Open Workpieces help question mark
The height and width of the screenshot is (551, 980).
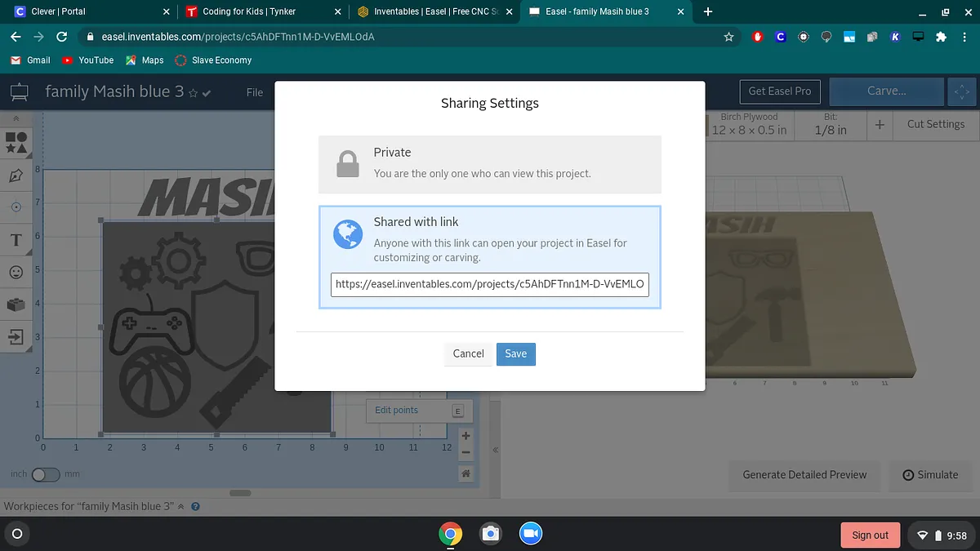coord(195,506)
